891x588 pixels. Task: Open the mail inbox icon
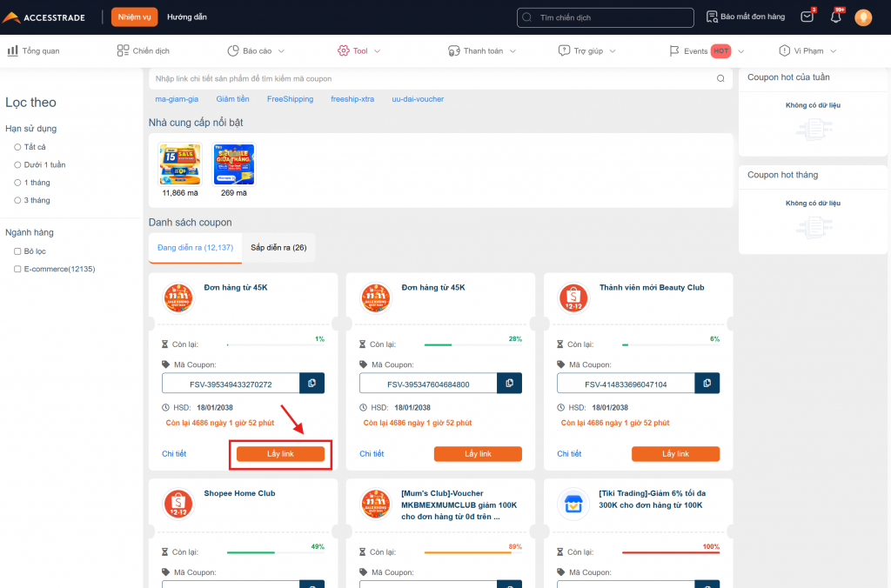[807, 17]
